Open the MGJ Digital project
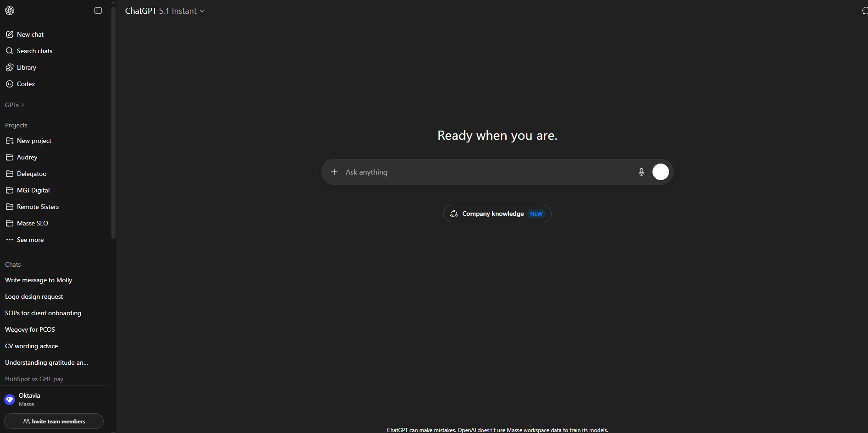The image size is (868, 433). pos(55,190)
